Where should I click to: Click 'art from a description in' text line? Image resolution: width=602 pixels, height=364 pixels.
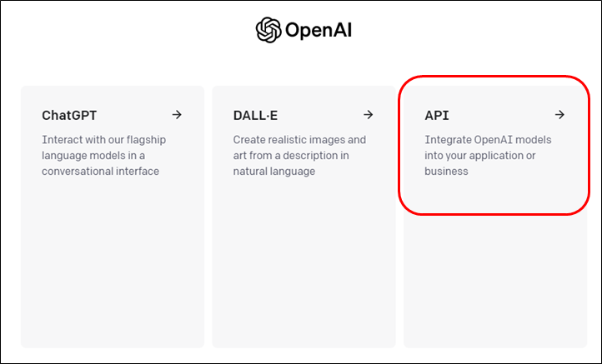[291, 155]
